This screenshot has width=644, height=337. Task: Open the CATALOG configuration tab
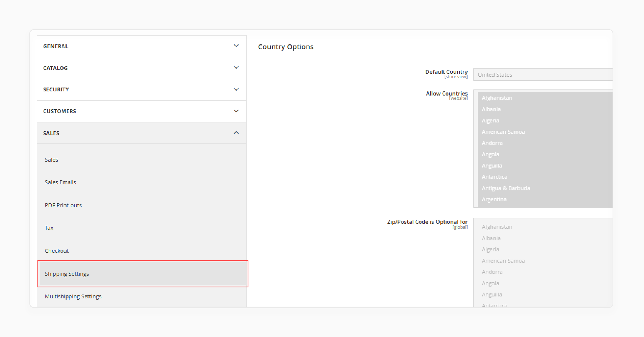(x=142, y=68)
